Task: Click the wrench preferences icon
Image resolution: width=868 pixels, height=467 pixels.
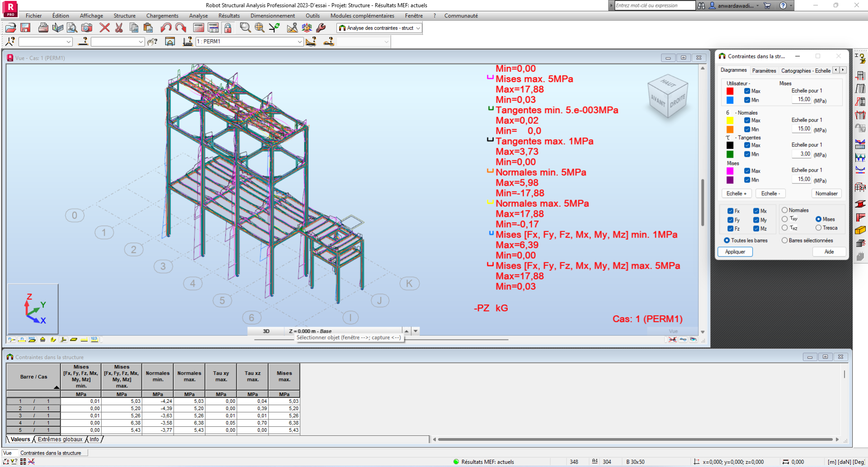Action: point(321,28)
